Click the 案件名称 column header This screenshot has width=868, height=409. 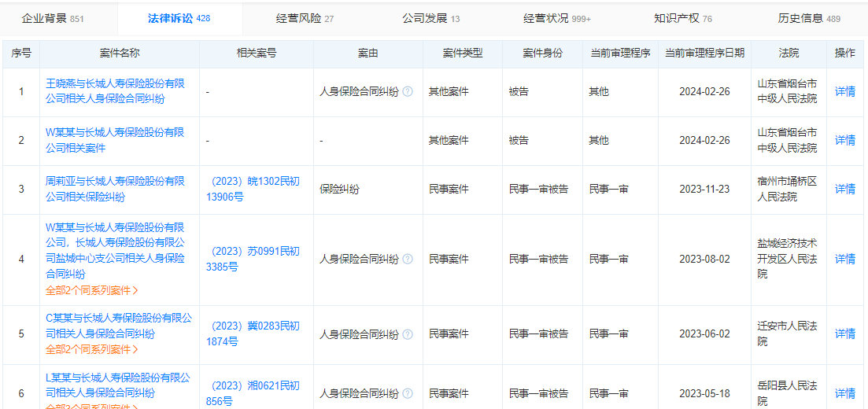[120, 53]
